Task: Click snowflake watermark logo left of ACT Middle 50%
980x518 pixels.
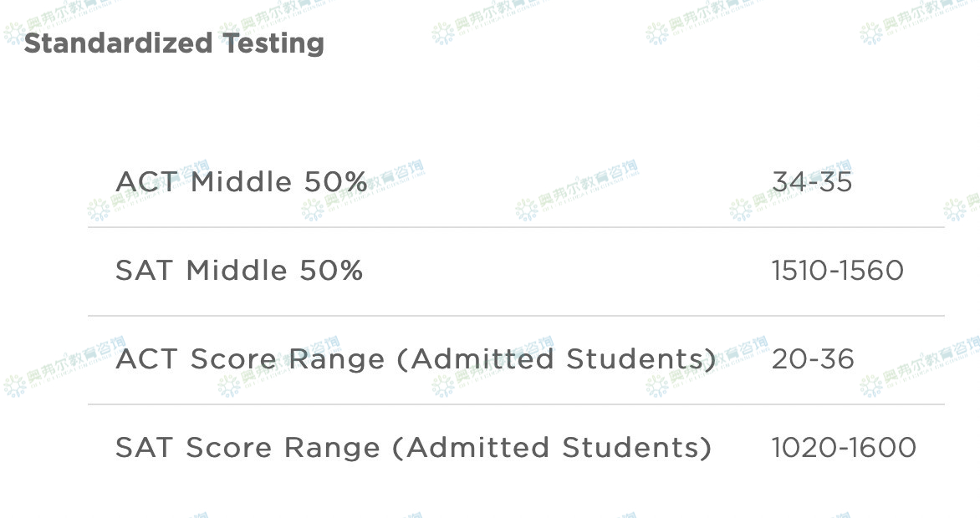Action: pyautogui.click(x=100, y=208)
